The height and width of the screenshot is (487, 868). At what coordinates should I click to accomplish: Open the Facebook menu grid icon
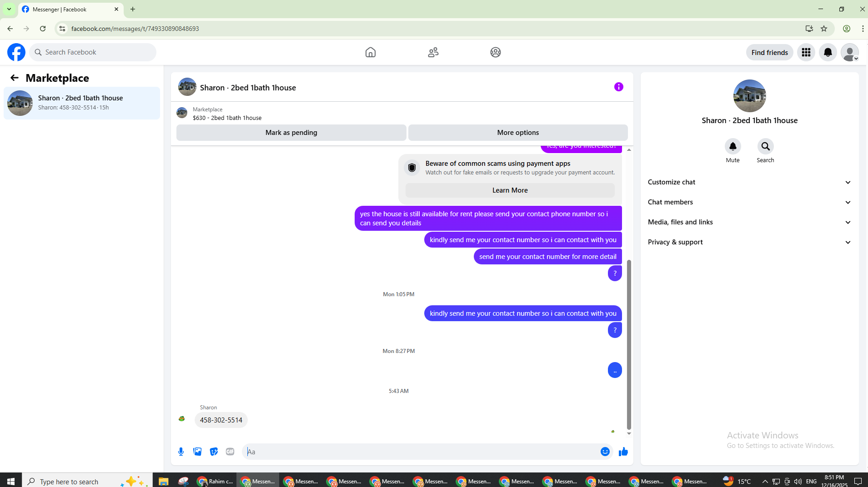pos(806,52)
